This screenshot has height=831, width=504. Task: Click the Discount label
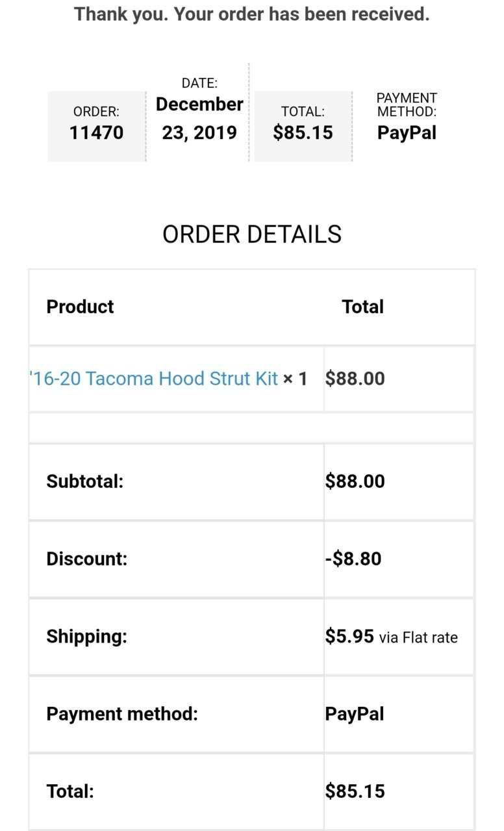(x=86, y=559)
